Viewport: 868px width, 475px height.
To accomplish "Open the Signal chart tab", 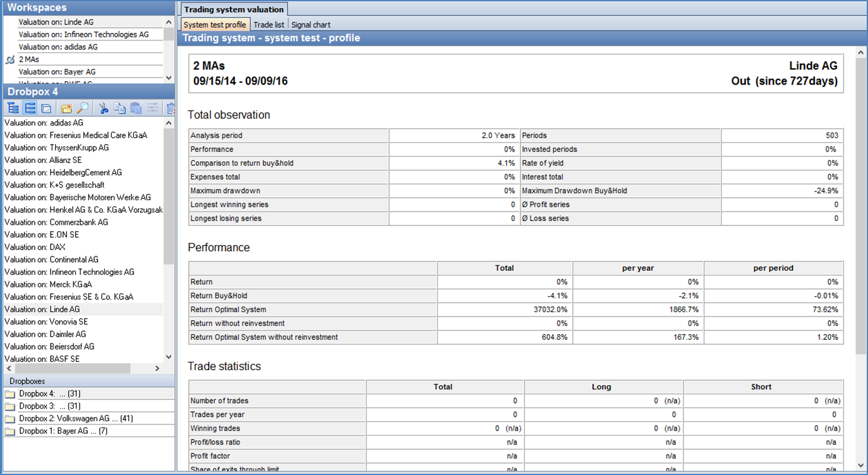I will [311, 25].
